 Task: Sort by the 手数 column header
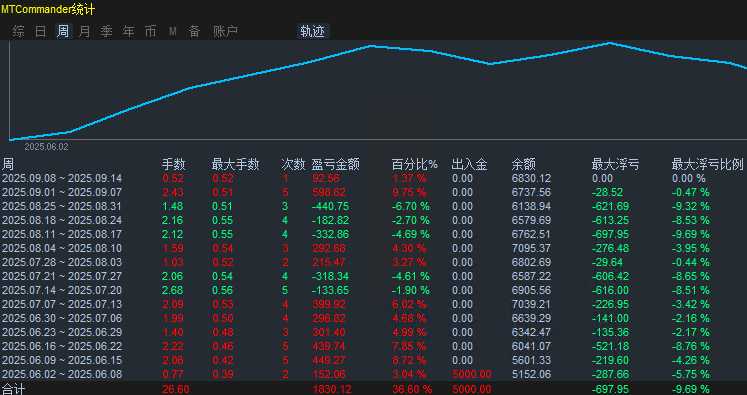click(173, 165)
